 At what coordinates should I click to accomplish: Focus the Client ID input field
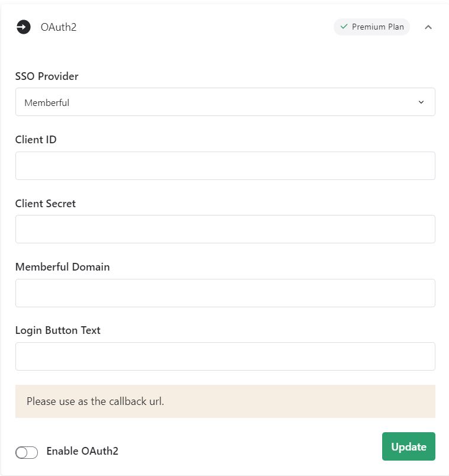[x=225, y=166]
